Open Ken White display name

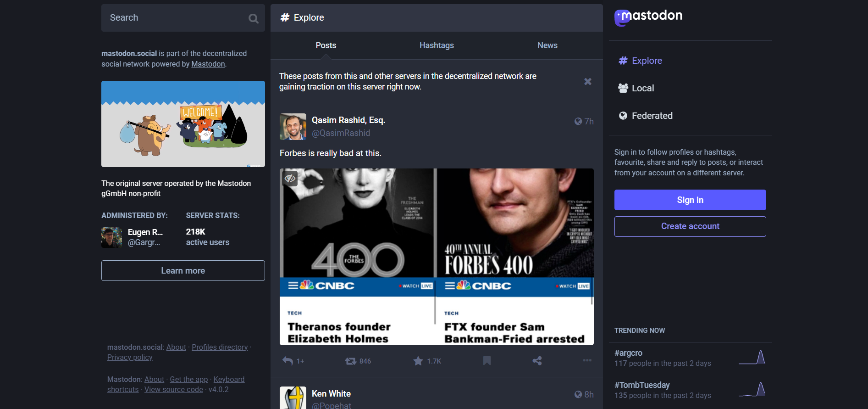(331, 394)
